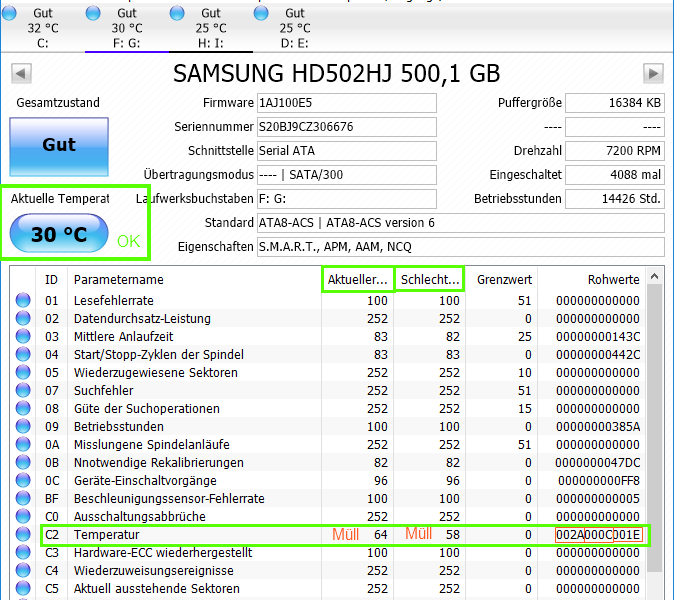Select the Lesefehlerrate parameter name
The width and height of the screenshot is (674, 600).
113,300
